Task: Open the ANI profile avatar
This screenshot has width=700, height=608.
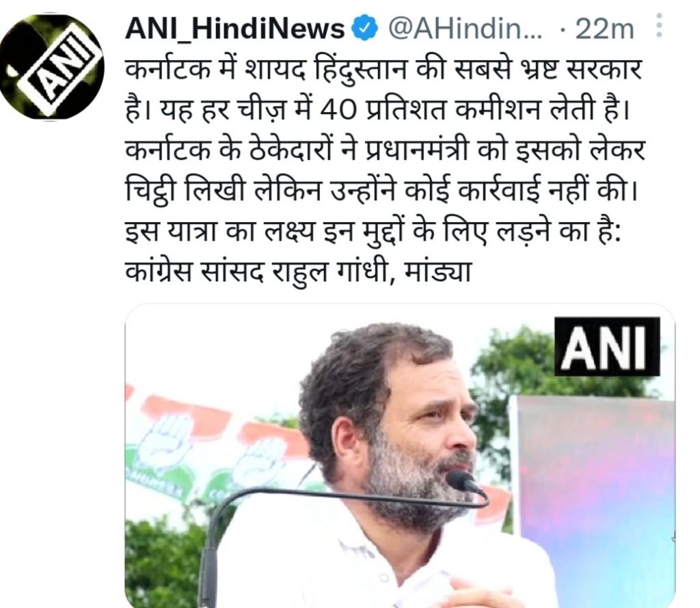Action: (x=53, y=67)
